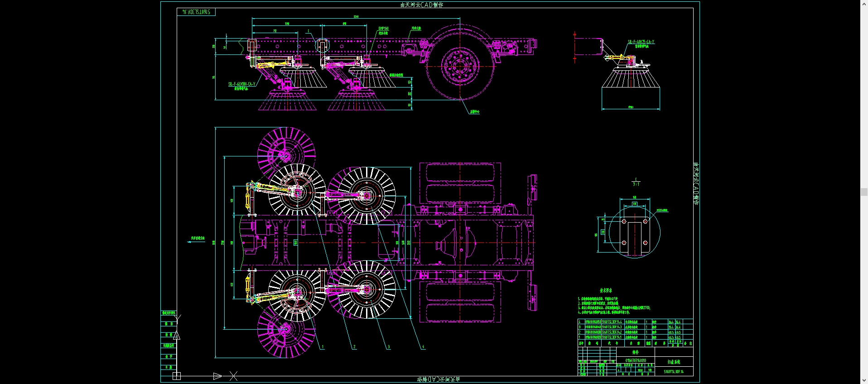Image resolution: width=868 pixels, height=384 pixels.
Task: Click part callout number 2 in plan view
Action: [x=354, y=347]
